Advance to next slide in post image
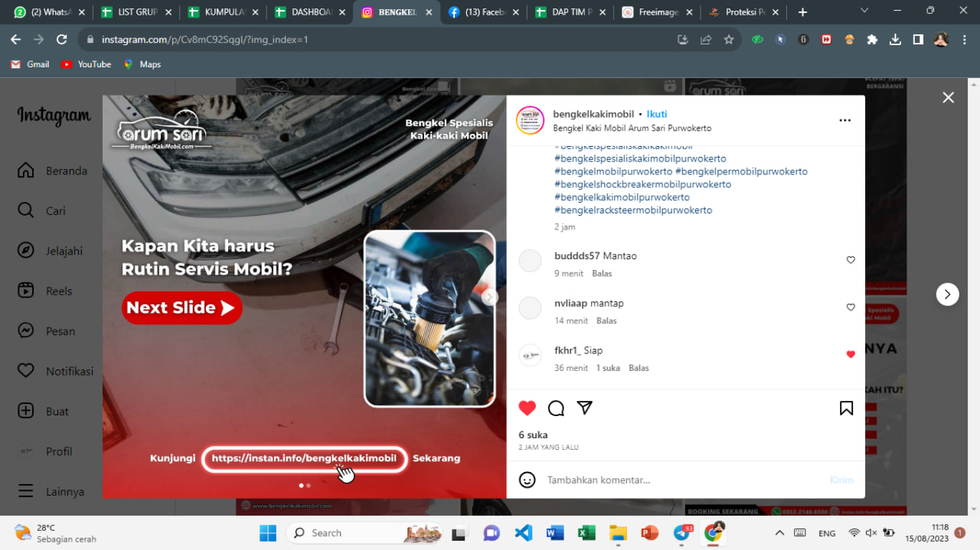980x550 pixels. click(490, 298)
